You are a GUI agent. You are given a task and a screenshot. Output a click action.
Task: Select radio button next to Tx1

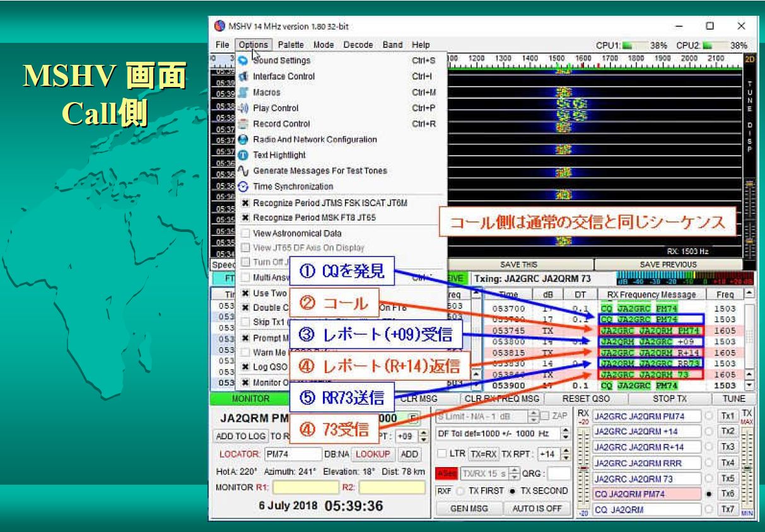coord(708,417)
